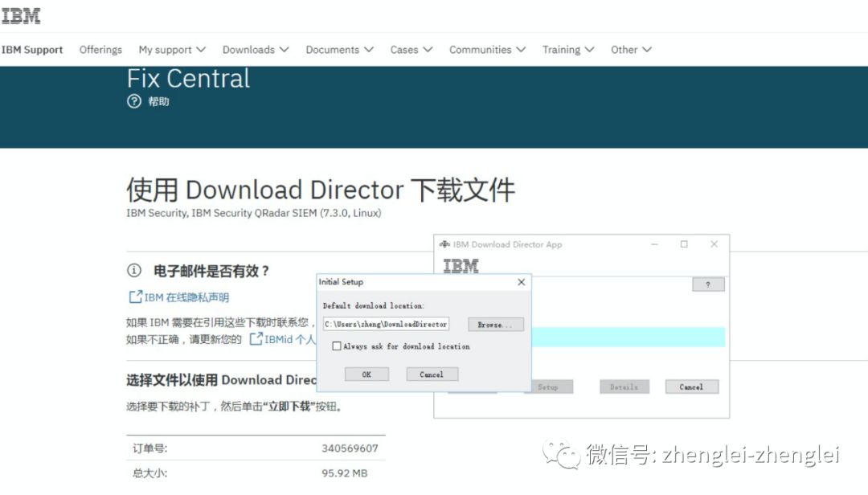Click Cancel in Initial Setup dialog
The image size is (868, 495).
coord(432,374)
